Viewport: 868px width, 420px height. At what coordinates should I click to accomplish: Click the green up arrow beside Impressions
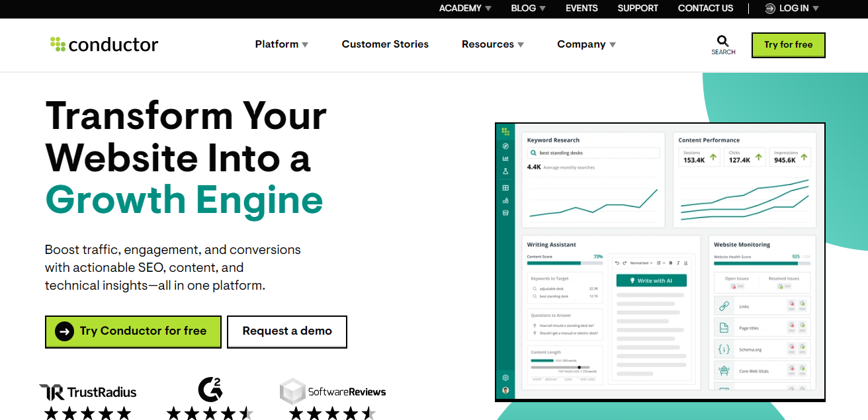[804, 157]
